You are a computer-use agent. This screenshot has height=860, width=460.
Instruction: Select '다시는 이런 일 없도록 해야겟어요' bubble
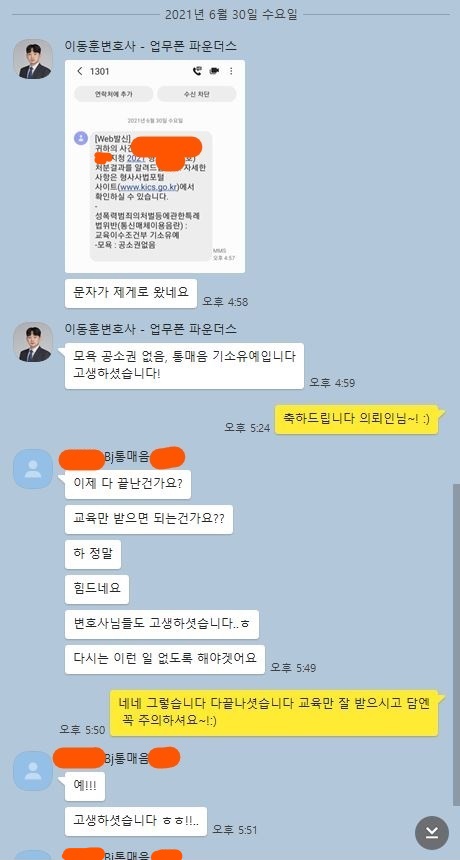164,659
